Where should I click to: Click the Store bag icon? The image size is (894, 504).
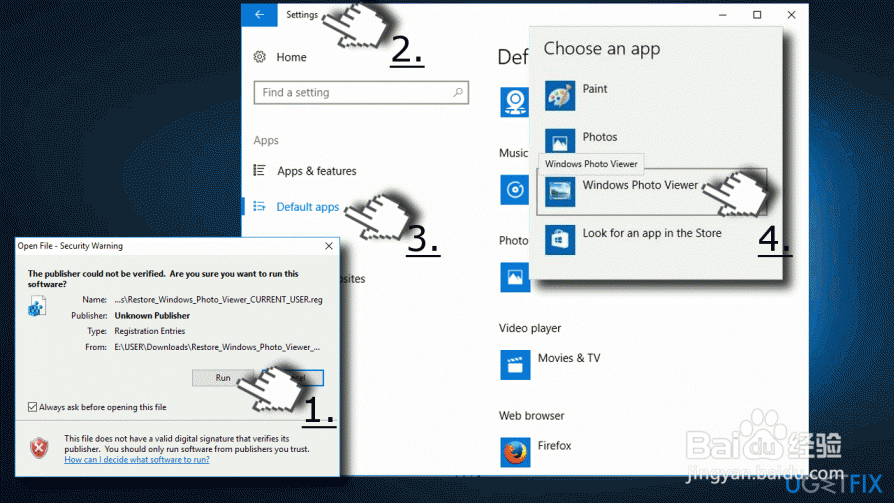(560, 239)
